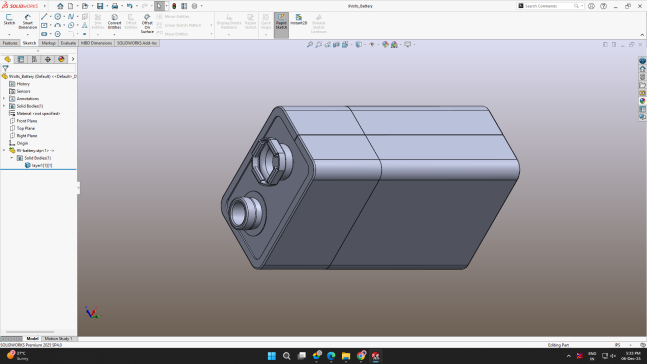The width and height of the screenshot is (647, 364).
Task: Click the Print icon
Action: click(115, 6)
